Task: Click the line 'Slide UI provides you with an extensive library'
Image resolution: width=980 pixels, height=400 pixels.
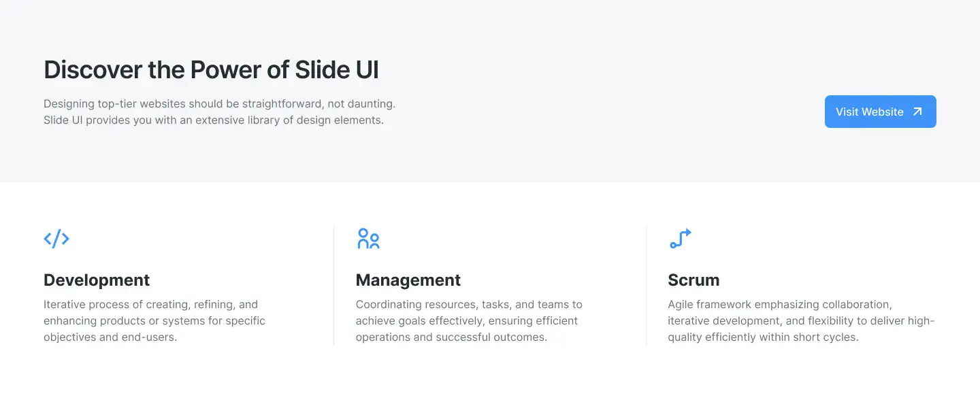Action: coord(214,120)
